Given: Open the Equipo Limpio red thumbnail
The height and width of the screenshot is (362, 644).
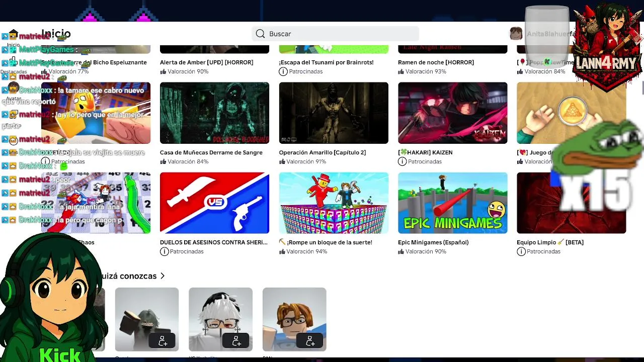Looking at the screenshot, I should point(571,203).
